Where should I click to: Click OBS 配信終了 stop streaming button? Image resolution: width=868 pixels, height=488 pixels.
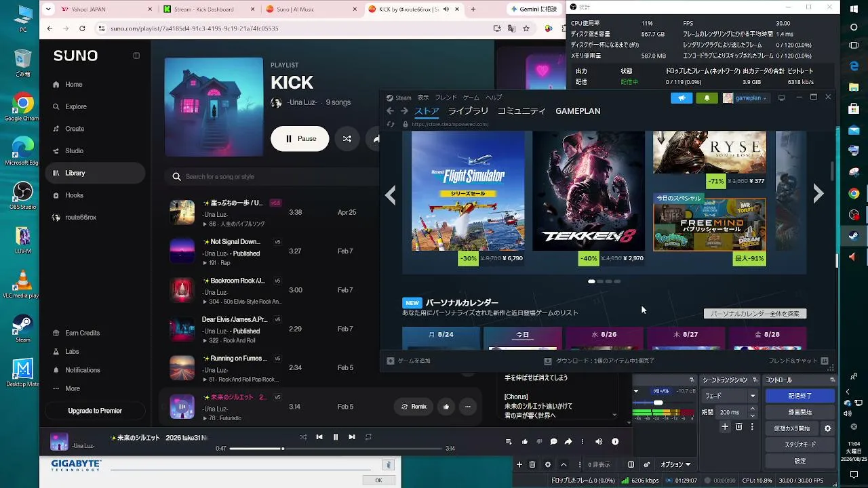click(x=800, y=396)
